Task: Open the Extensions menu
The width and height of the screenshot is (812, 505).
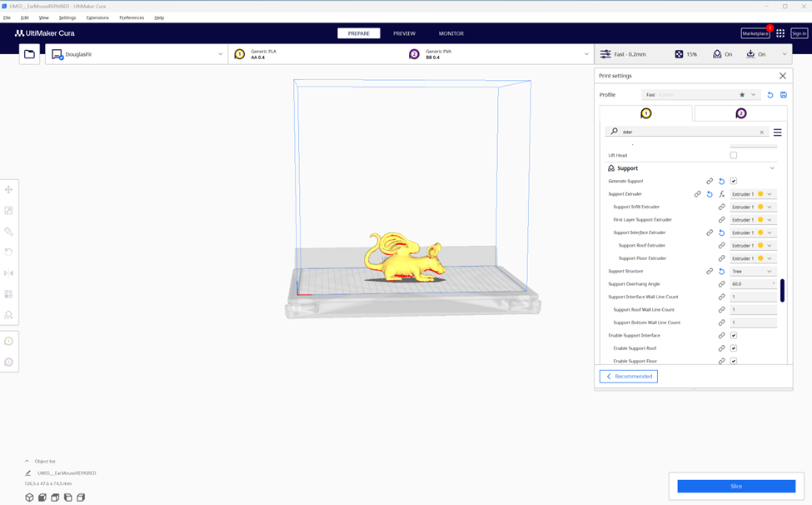Action: [97, 17]
